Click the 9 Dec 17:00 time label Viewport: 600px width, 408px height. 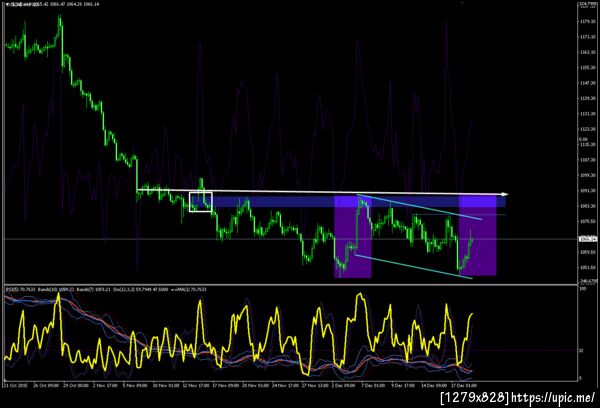(x=405, y=385)
